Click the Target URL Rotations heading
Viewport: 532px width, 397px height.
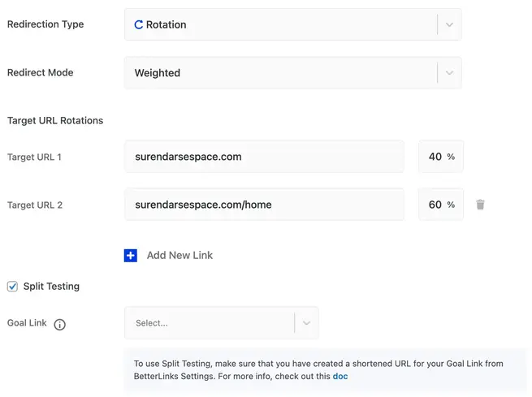coord(55,121)
